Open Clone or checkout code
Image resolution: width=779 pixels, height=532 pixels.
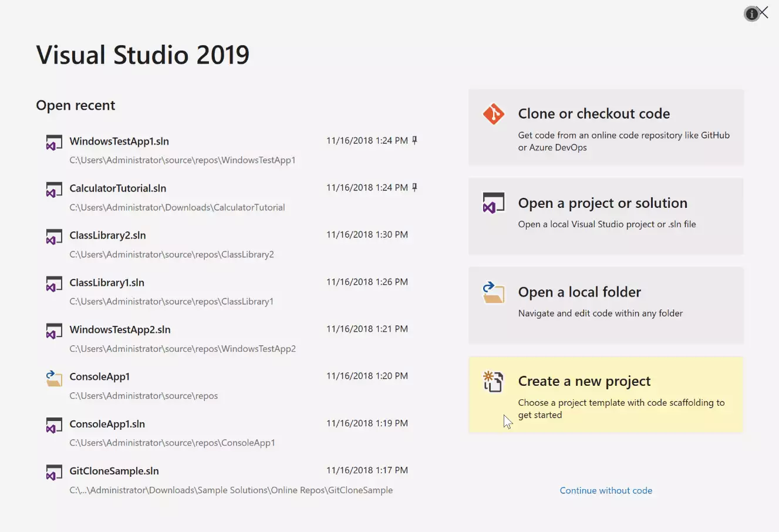(606, 127)
